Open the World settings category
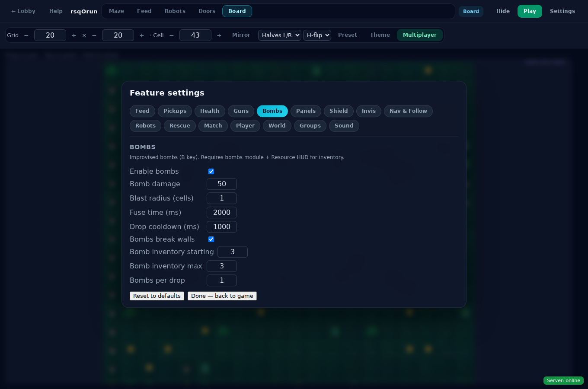588x389 pixels. click(277, 126)
